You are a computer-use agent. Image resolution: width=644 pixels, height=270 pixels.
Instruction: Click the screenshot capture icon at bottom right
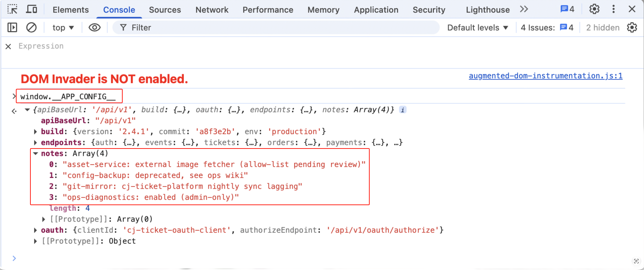tap(636, 261)
